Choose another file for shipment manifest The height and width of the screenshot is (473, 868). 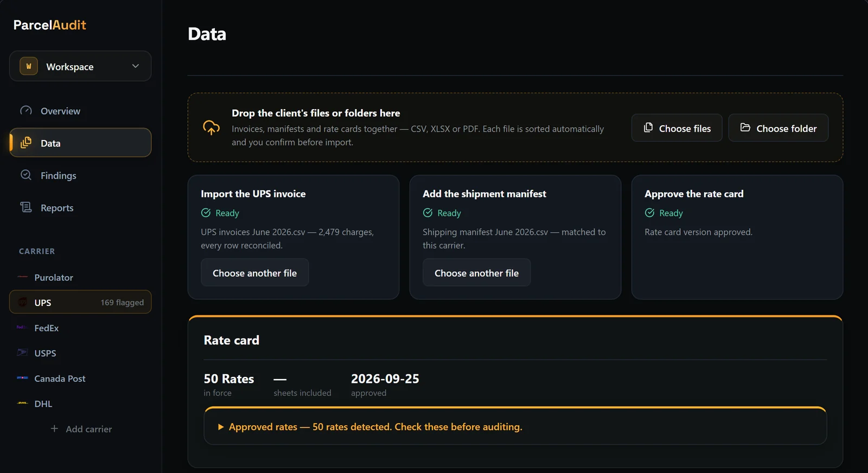pos(476,272)
